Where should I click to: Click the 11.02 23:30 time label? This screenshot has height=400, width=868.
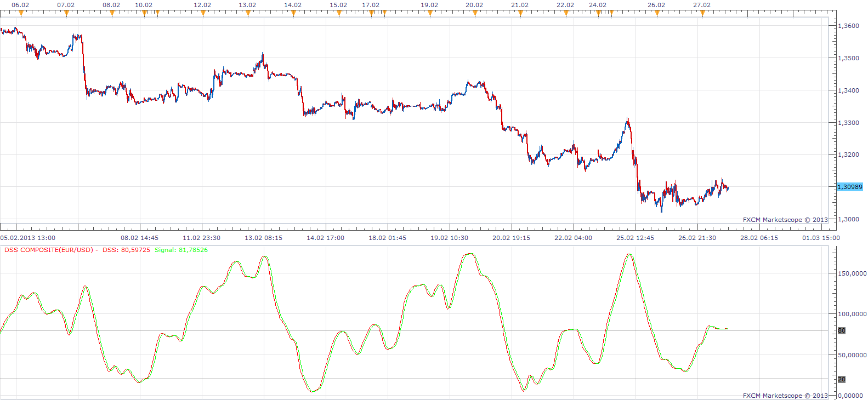pos(201,238)
